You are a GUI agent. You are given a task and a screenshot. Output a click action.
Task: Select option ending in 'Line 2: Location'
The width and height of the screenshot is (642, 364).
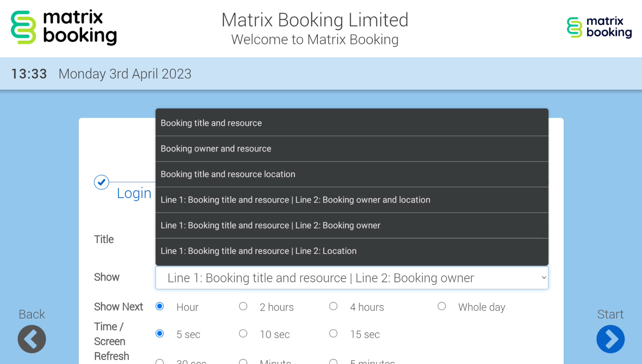click(x=351, y=251)
